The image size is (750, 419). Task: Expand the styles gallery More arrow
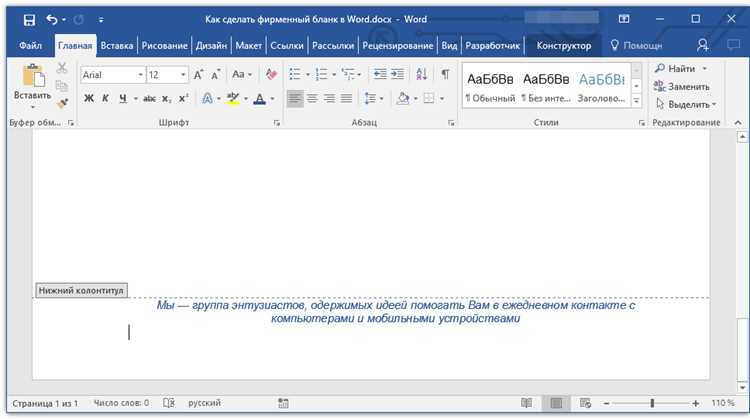[636, 100]
